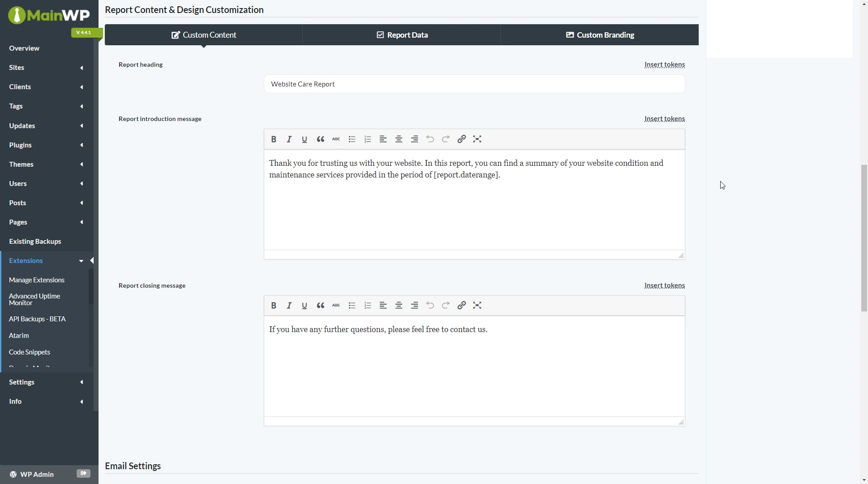
Task: Click the Report heading input field
Action: 474,84
